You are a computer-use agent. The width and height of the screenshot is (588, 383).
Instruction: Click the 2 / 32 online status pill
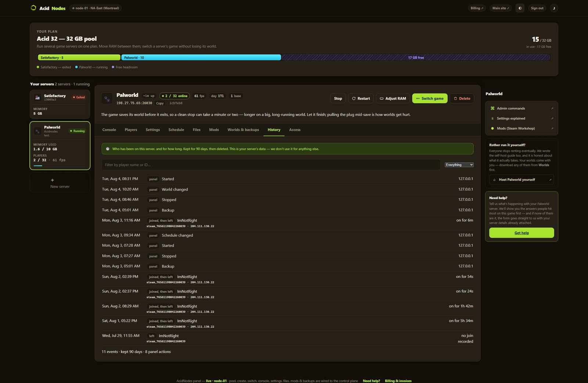coord(175,96)
